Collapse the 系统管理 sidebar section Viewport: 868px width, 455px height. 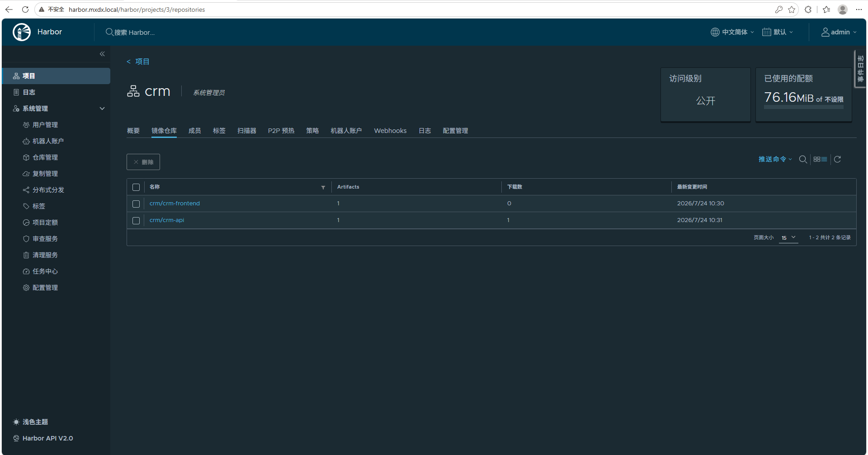[102, 109]
